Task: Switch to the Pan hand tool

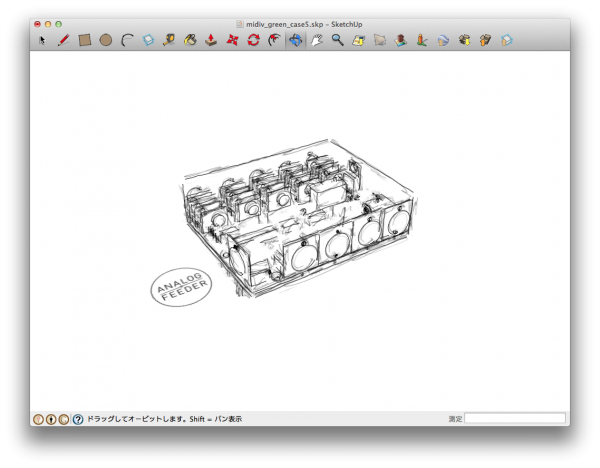Action: pos(317,41)
